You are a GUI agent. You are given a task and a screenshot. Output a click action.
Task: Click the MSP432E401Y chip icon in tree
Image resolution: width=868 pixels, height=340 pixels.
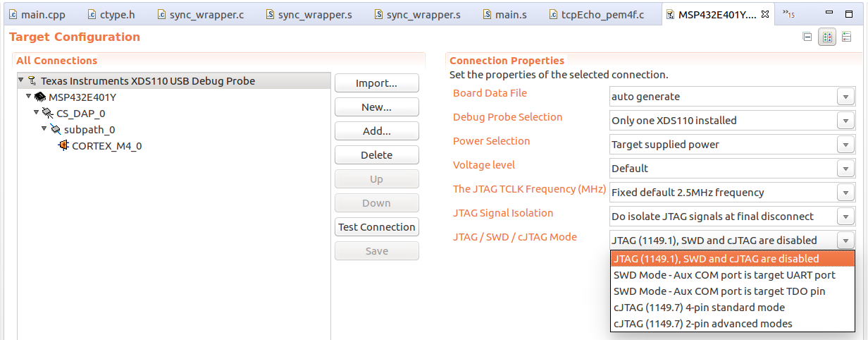coord(40,97)
